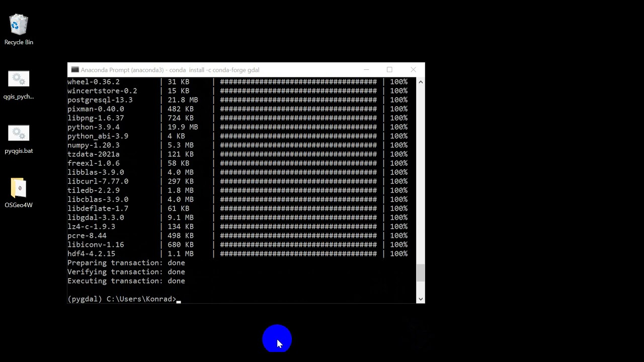Screen dimensions: 644x362
Task: Click the 'C:\Users\Konrad>' path text
Action: click(x=141, y=299)
